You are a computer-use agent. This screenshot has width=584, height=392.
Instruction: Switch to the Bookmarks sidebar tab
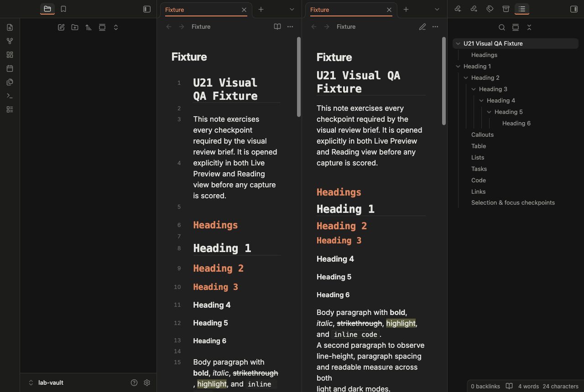63,9
